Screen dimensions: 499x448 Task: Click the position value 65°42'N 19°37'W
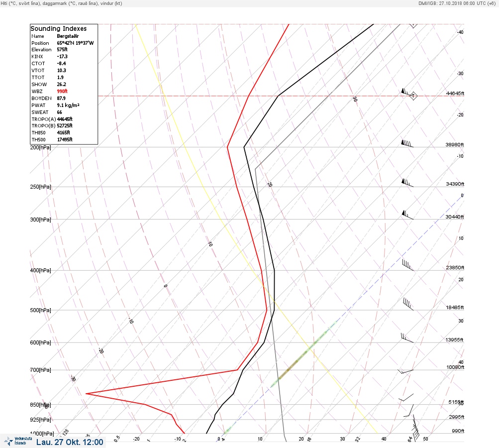pos(76,43)
